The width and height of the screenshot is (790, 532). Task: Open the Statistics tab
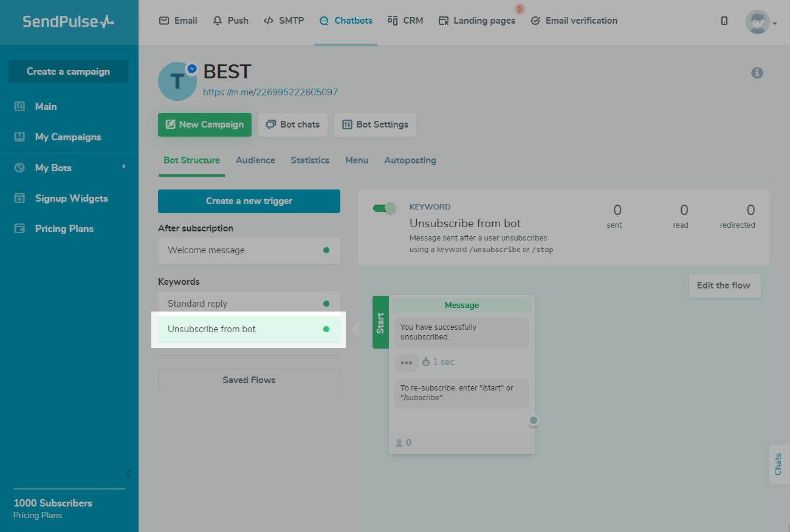point(310,160)
